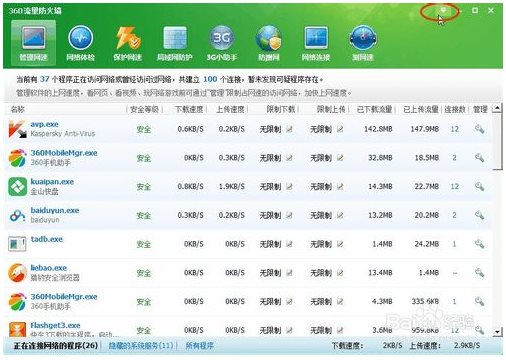Screen dimensions: 506x360
Task: Open the 防蹭网 globe shield tool
Action: [269, 42]
